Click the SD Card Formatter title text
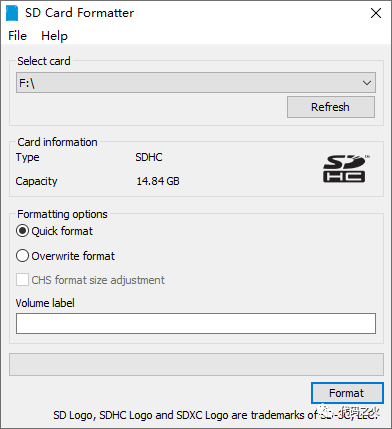 [80, 13]
